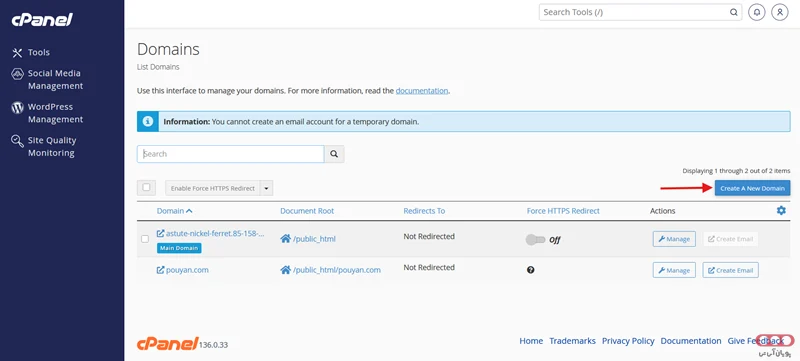Screen dimensions: 800x361
Task: Click Enable Force HTTPS Redirect button
Action: pyautogui.click(x=213, y=188)
